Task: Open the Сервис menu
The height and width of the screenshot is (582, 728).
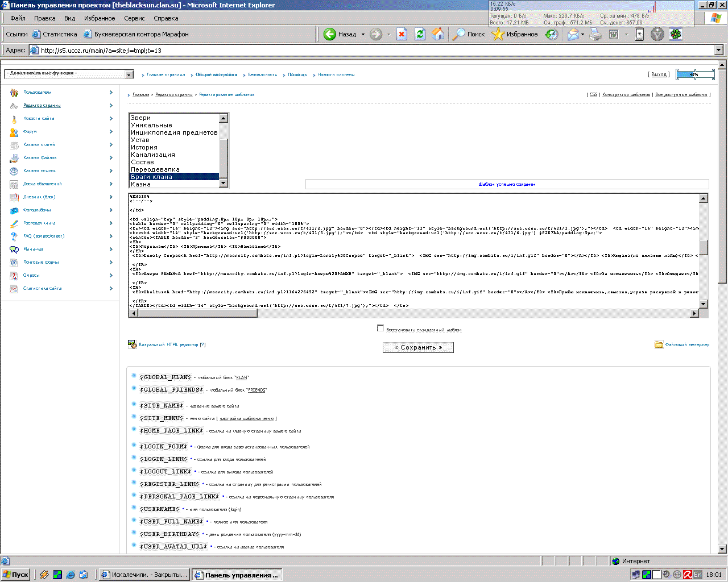Action: [134, 18]
